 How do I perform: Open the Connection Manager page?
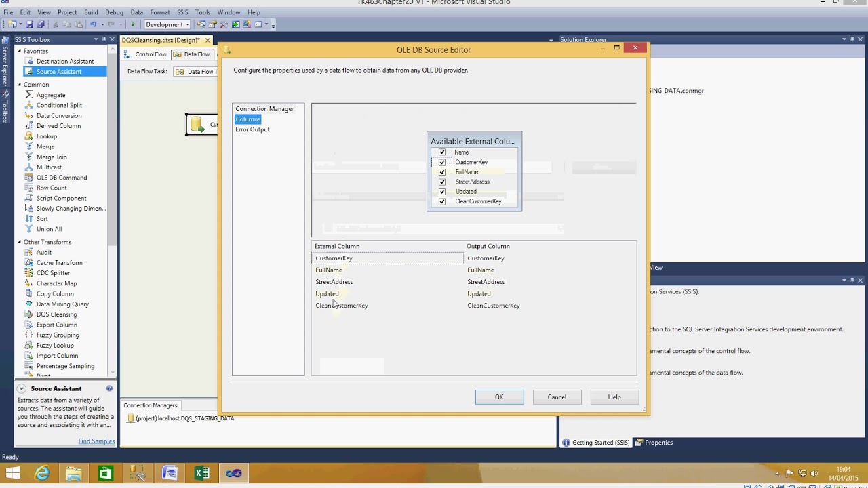[264, 109]
